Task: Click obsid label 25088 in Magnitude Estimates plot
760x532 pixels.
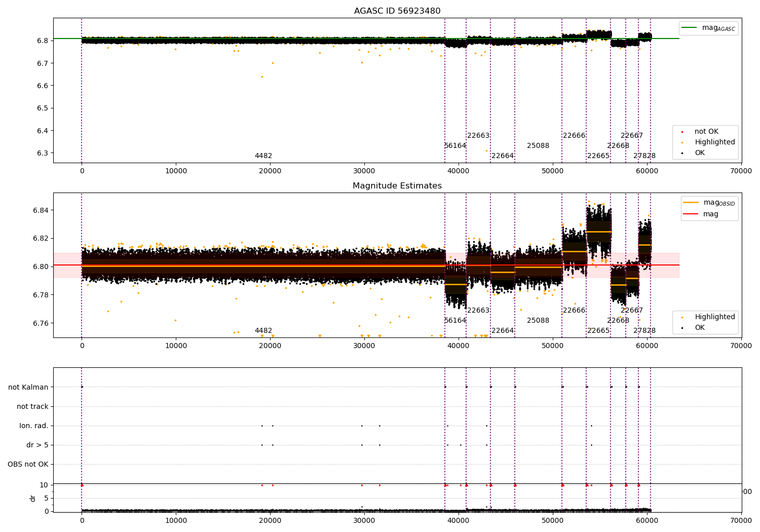Action: (x=538, y=321)
